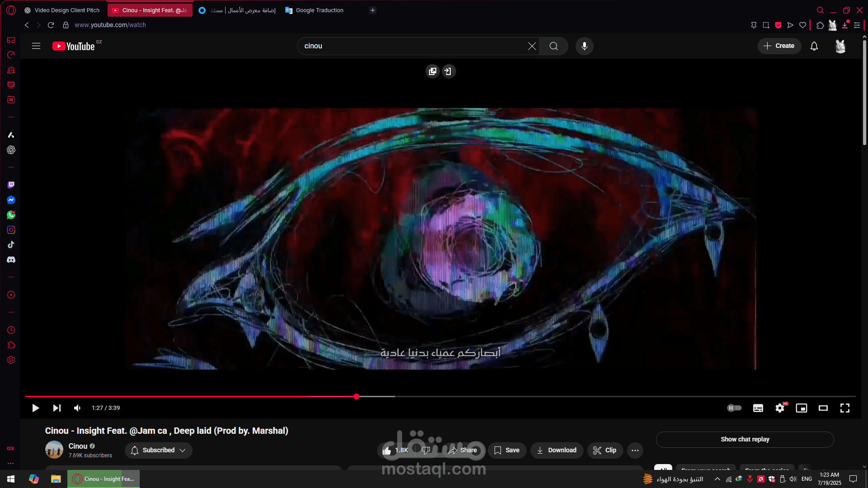Share the video
Screen dimensions: 868x488
pyautogui.click(x=463, y=450)
